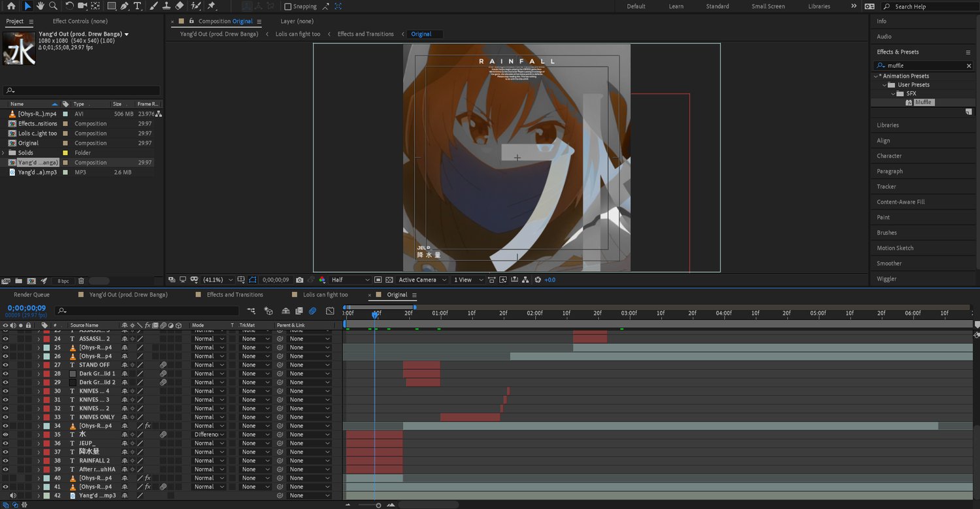Select the Hand tool in the toolbar

click(41, 6)
